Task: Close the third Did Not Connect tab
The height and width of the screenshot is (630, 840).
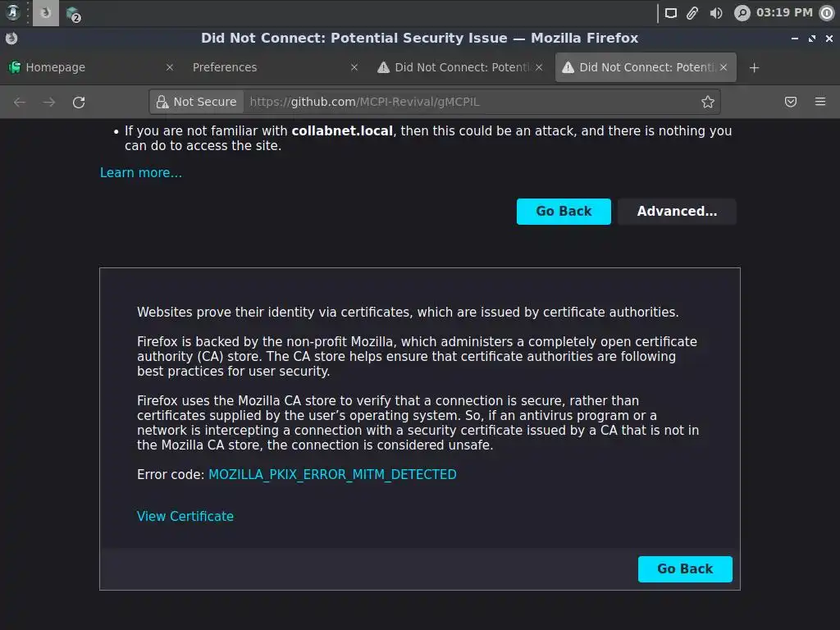Action: (x=539, y=67)
